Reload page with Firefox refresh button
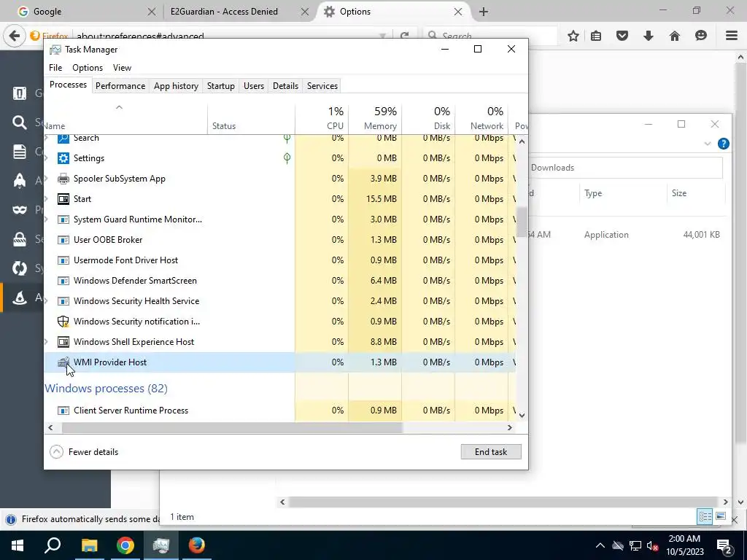The height and width of the screenshot is (560, 747). coord(404,36)
